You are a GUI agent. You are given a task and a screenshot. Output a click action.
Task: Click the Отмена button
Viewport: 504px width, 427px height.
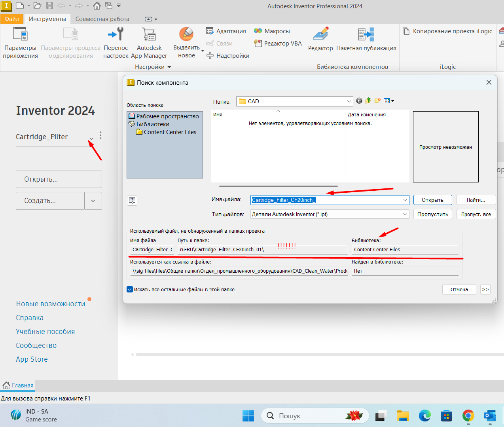pos(459,289)
